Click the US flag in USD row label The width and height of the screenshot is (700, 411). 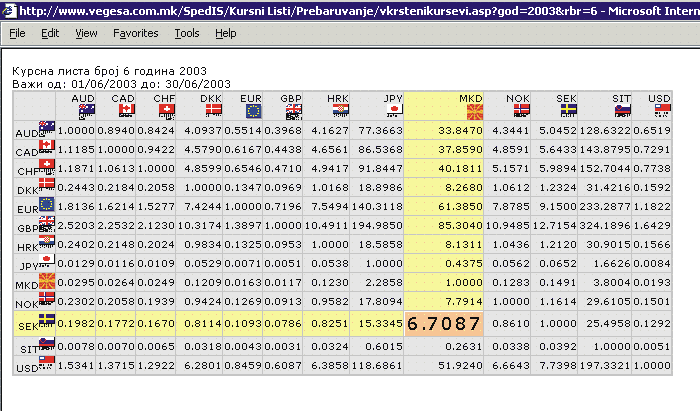[x=46, y=361]
